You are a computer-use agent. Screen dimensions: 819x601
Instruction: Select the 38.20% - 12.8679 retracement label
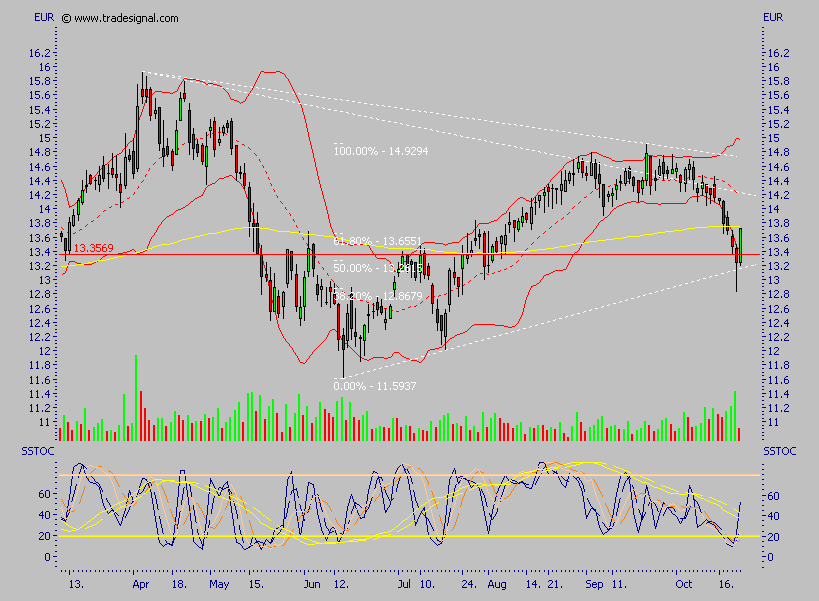[378, 296]
